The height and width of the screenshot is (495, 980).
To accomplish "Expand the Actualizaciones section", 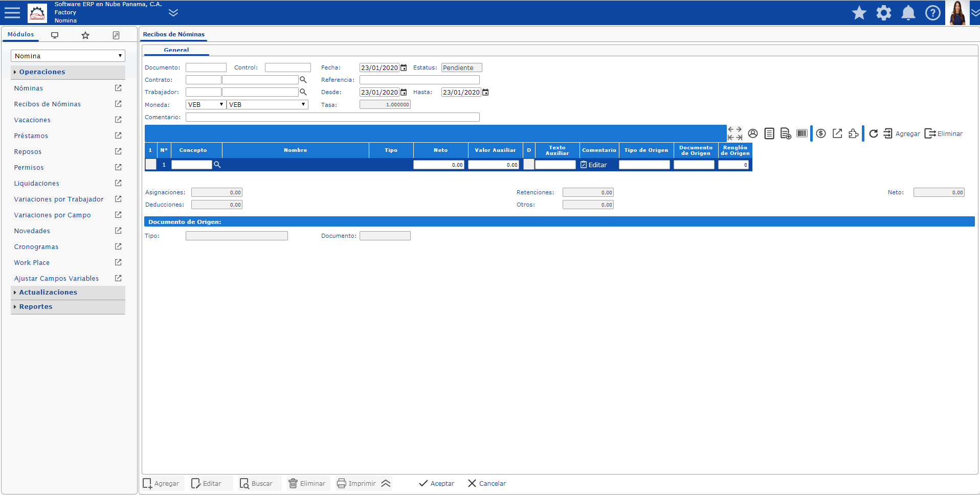I will [x=68, y=292].
